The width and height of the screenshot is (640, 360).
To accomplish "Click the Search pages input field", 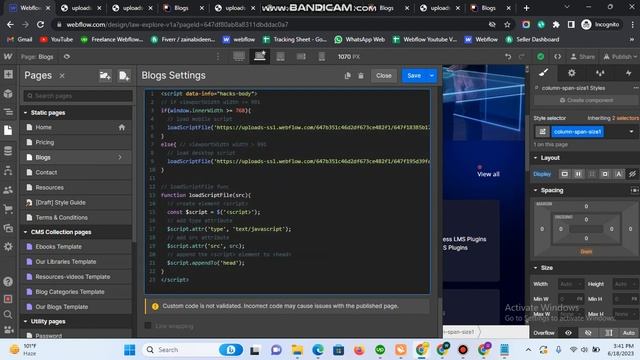I will click(x=78, y=96).
